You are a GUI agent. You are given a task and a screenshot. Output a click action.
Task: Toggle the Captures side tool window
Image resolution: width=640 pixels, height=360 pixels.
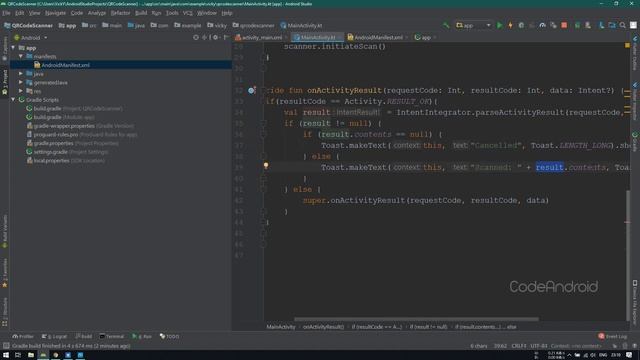click(x=4, y=49)
